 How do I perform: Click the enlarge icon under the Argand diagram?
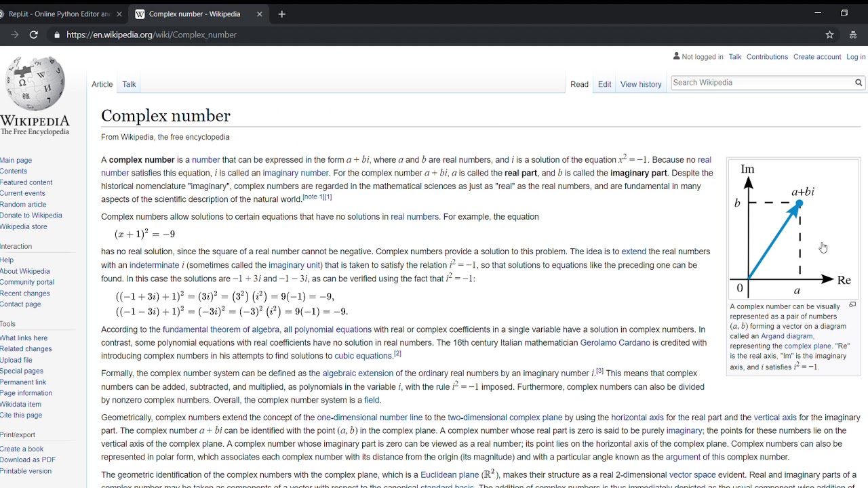click(x=852, y=305)
